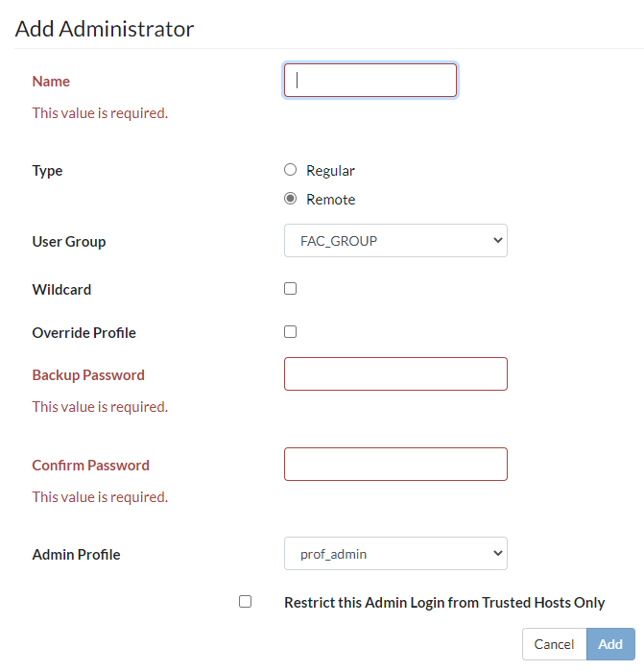This screenshot has width=644, height=671.
Task: Click the blue Add button
Action: 610,644
